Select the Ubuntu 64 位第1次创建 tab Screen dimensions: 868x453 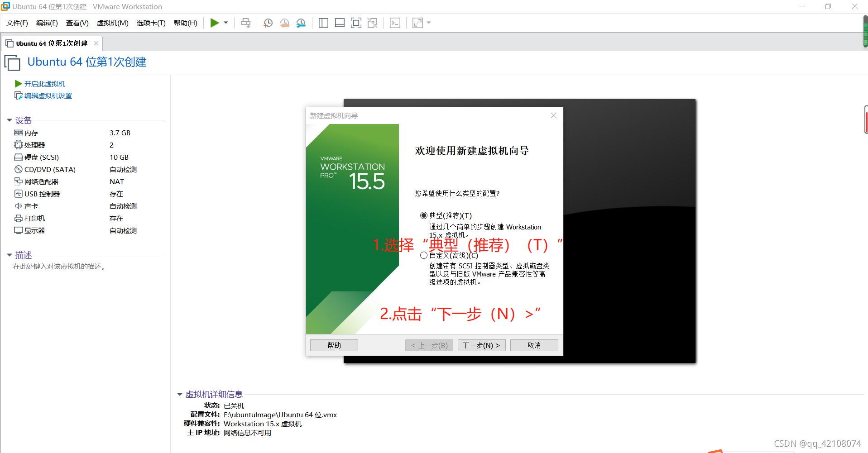pos(52,43)
